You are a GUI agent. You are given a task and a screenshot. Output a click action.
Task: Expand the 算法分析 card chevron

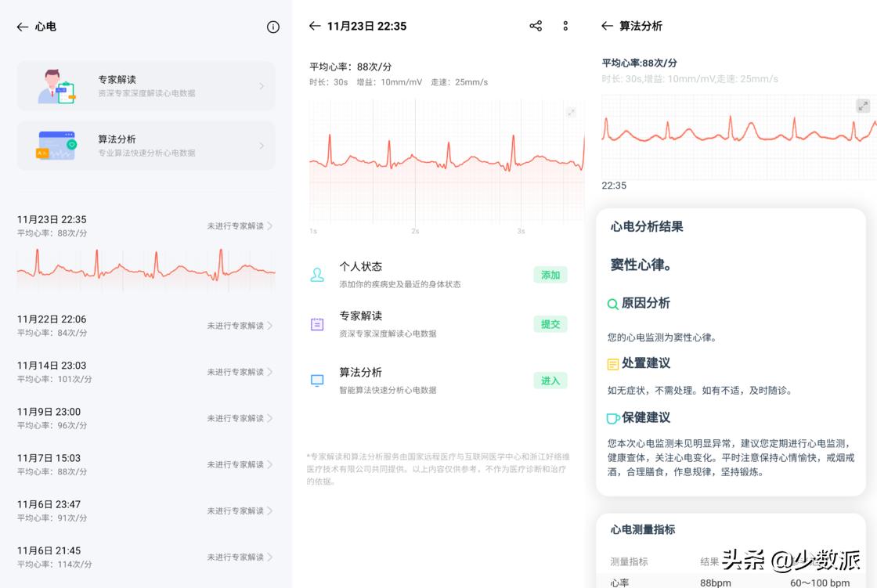click(262, 146)
